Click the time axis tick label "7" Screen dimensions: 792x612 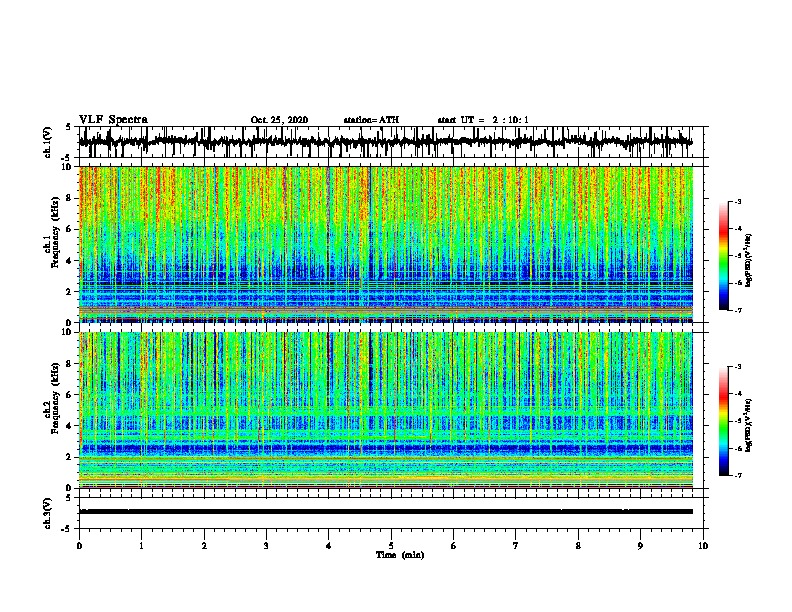[x=516, y=546]
